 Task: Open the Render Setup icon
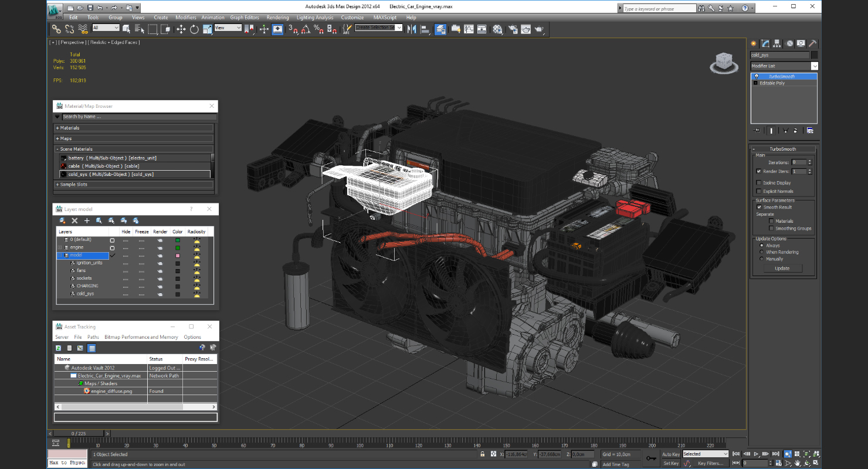(x=513, y=29)
